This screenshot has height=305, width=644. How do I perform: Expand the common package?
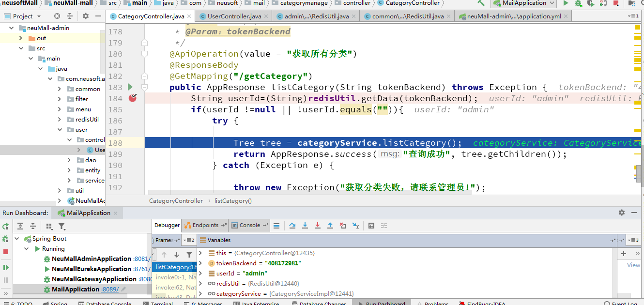pyautogui.click(x=60, y=89)
